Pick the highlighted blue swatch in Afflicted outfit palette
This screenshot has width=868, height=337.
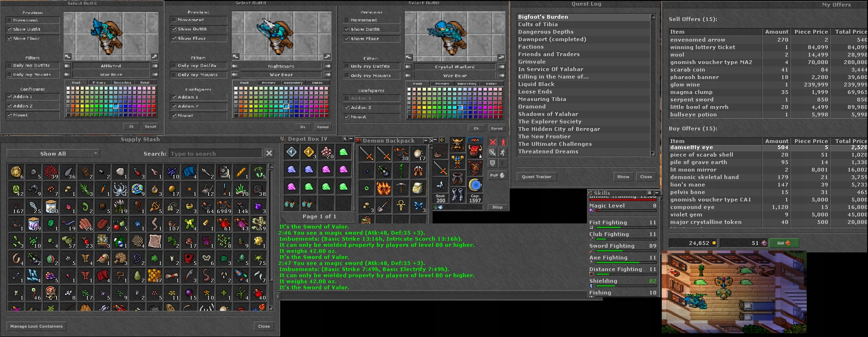(x=116, y=106)
